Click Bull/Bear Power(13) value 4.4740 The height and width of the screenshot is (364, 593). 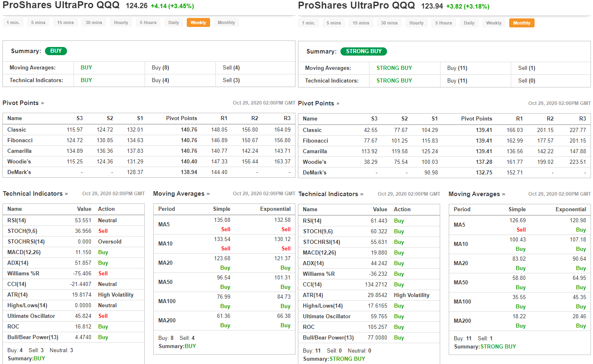pos(83,337)
